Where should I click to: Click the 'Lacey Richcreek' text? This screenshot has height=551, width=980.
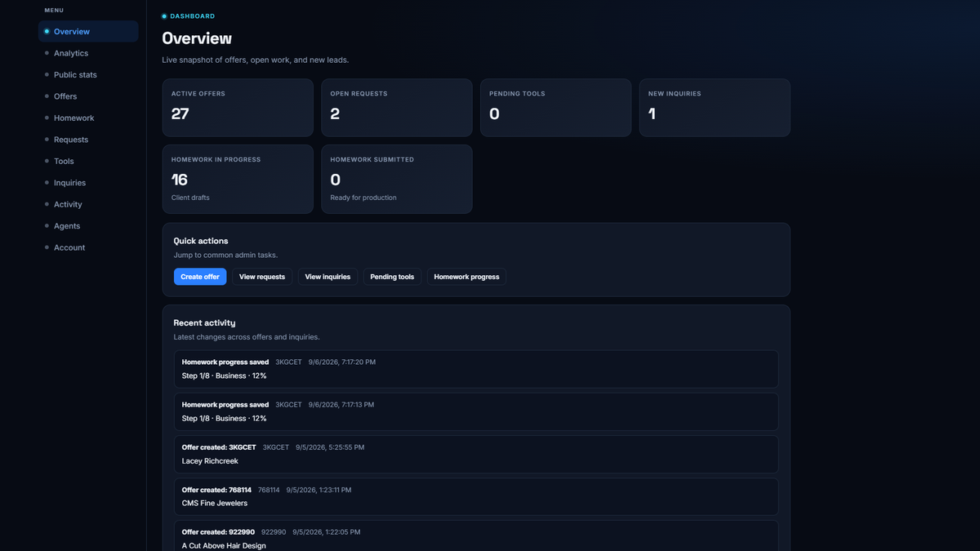pos(209,461)
